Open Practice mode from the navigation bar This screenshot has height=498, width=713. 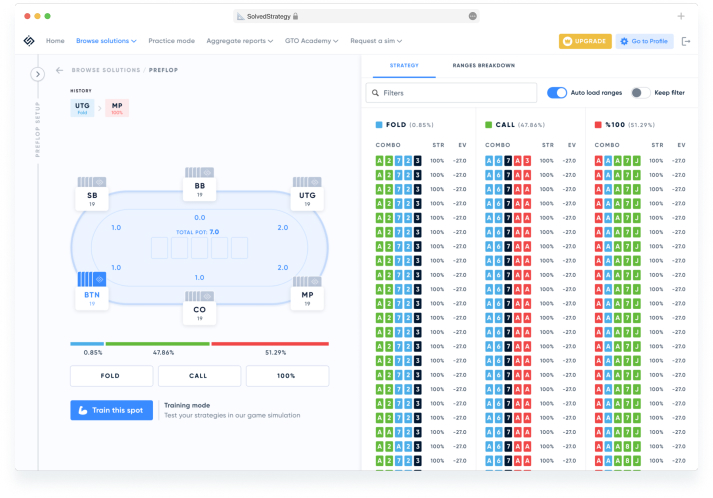[x=171, y=41]
